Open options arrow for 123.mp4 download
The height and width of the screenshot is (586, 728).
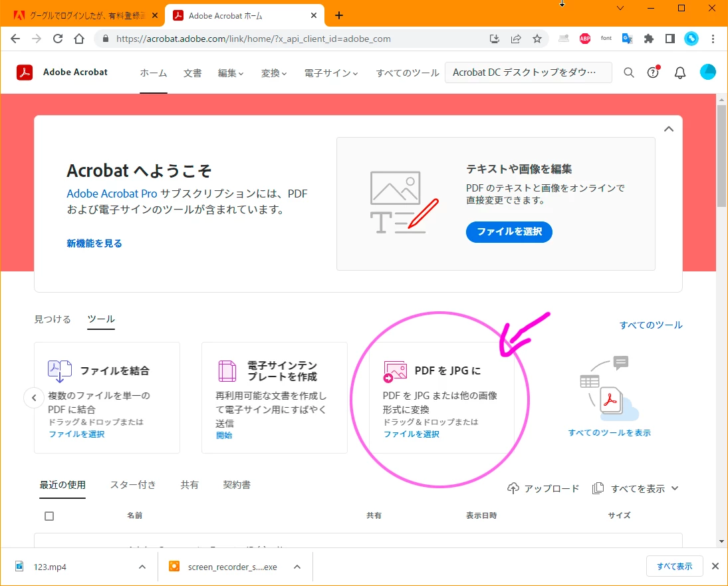(142, 567)
